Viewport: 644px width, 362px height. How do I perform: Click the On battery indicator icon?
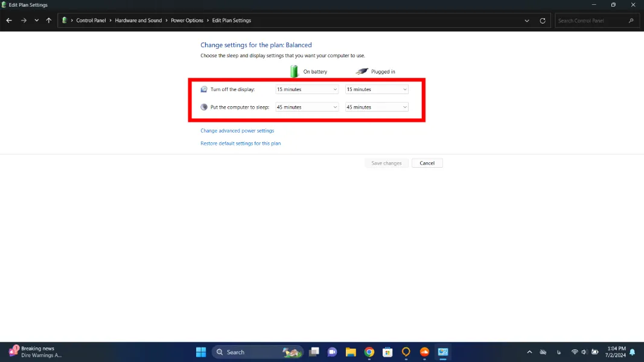(x=294, y=71)
